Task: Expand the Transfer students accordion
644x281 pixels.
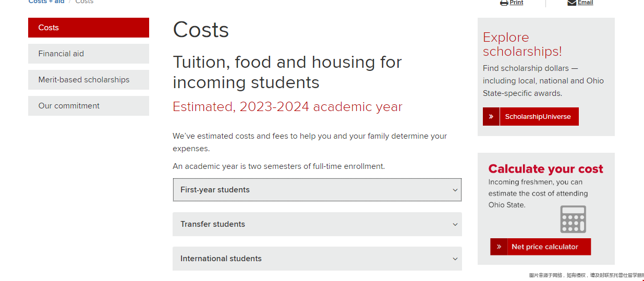Action: [x=317, y=224]
